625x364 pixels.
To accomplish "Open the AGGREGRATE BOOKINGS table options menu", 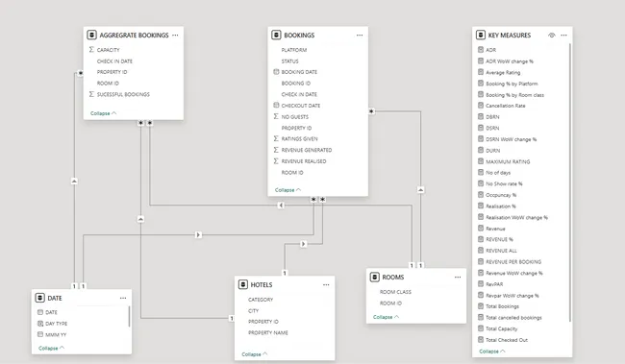I will [175, 36].
